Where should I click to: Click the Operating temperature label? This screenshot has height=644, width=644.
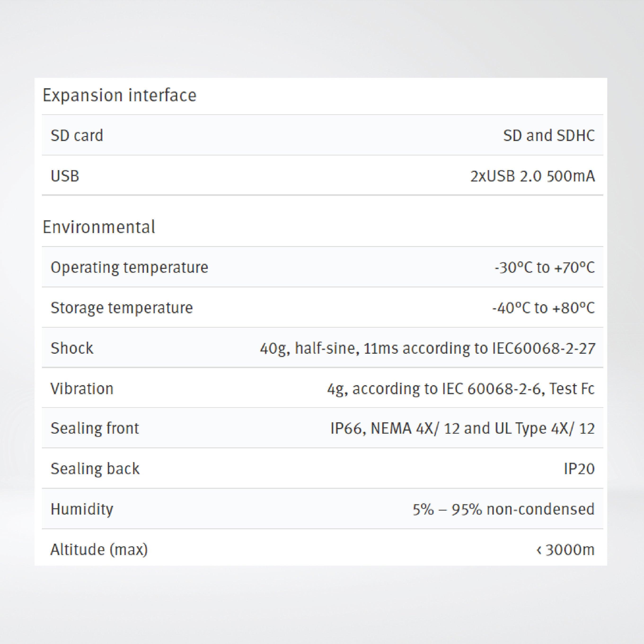coord(129,267)
